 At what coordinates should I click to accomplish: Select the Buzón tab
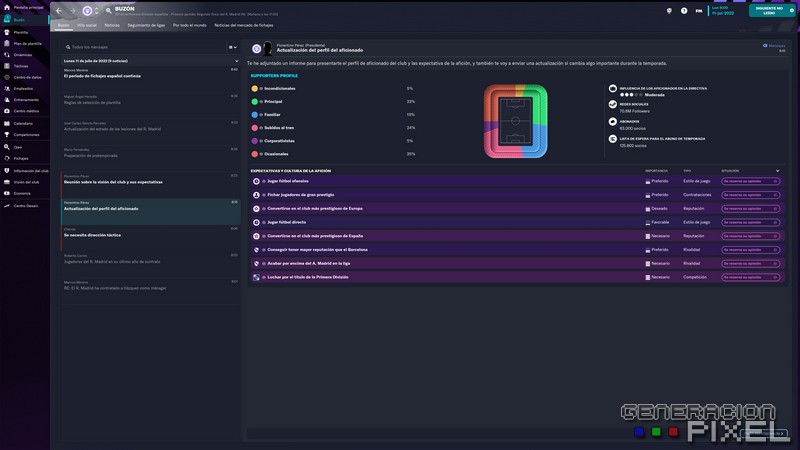coord(63,25)
